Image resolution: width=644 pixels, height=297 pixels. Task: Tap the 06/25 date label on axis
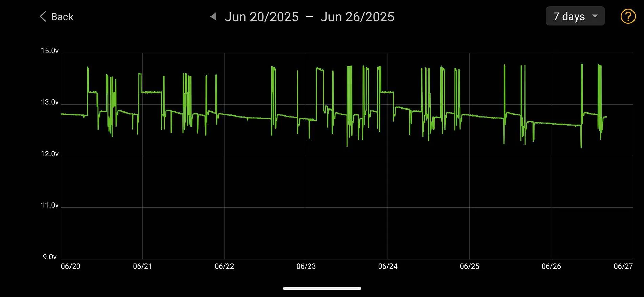tap(469, 266)
